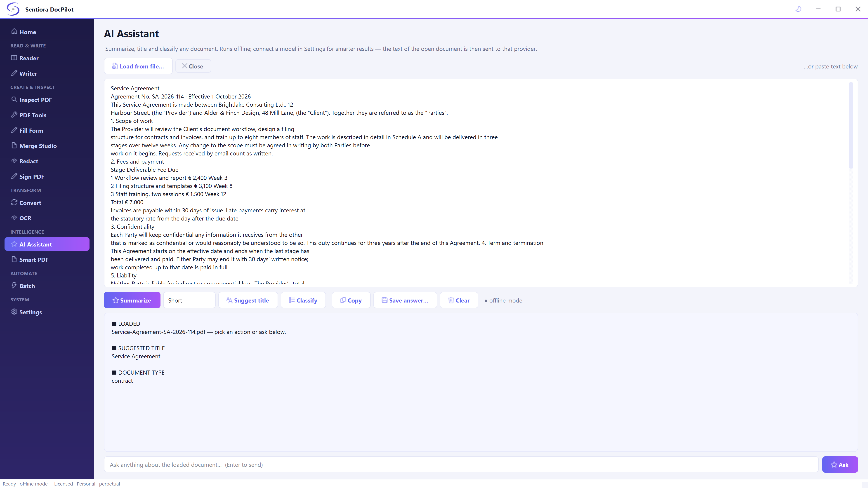
Task: Open the Reader section
Action: (x=47, y=58)
